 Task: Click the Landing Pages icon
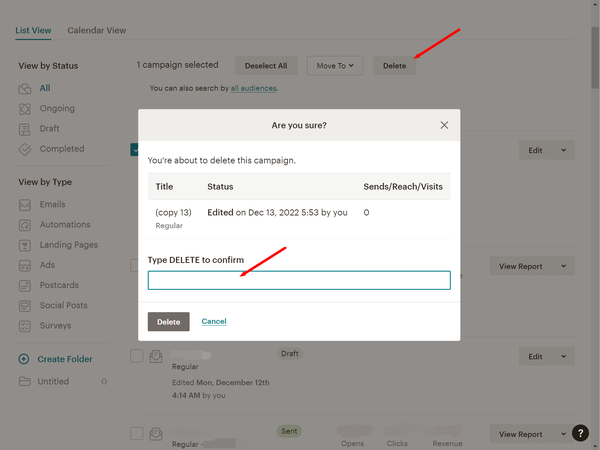25,245
